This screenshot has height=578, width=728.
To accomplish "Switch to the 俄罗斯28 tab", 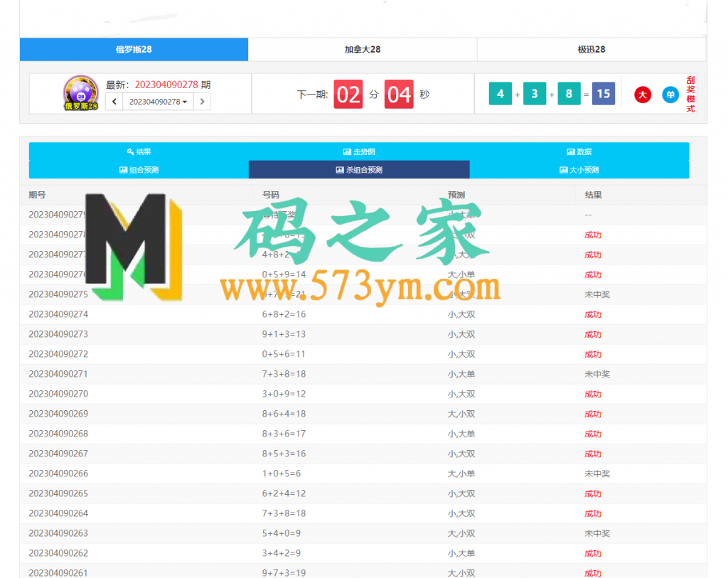I will [134, 49].
